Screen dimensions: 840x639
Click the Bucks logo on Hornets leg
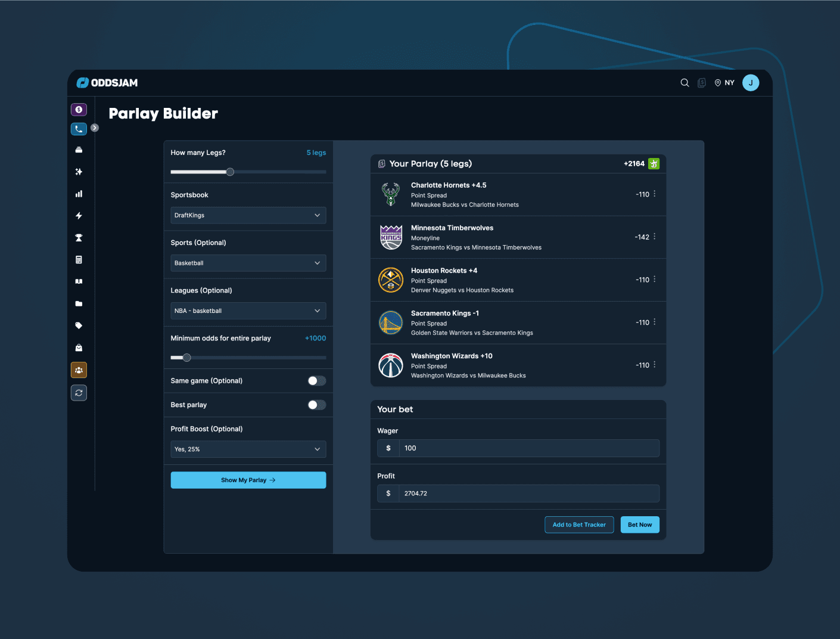[391, 194]
